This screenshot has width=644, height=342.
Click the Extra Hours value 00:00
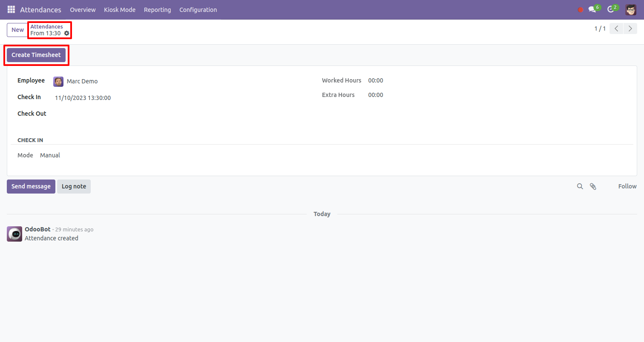tap(376, 95)
